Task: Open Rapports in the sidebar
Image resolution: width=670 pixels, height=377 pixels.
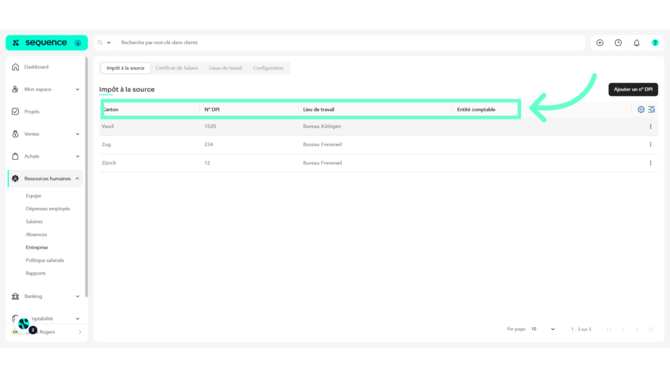Action: click(35, 273)
